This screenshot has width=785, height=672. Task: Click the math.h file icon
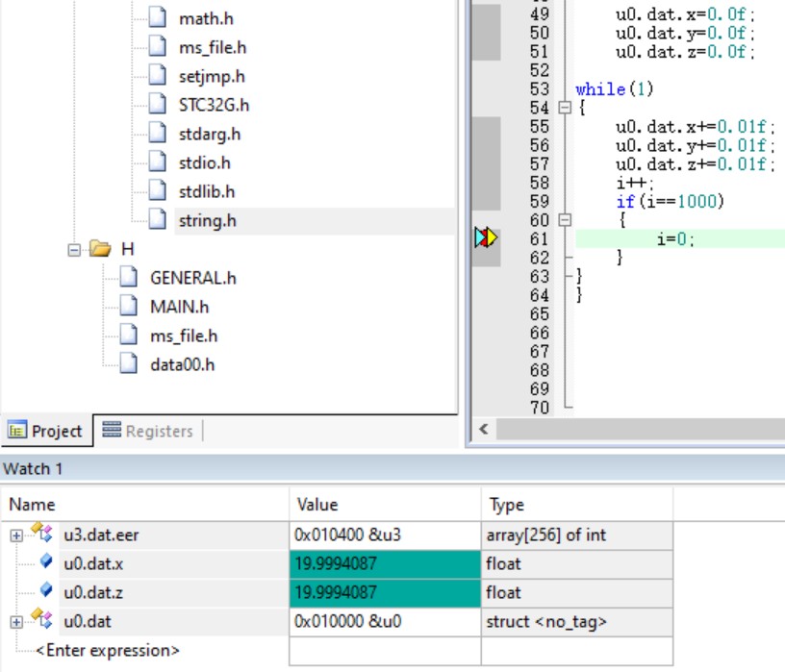point(158,17)
